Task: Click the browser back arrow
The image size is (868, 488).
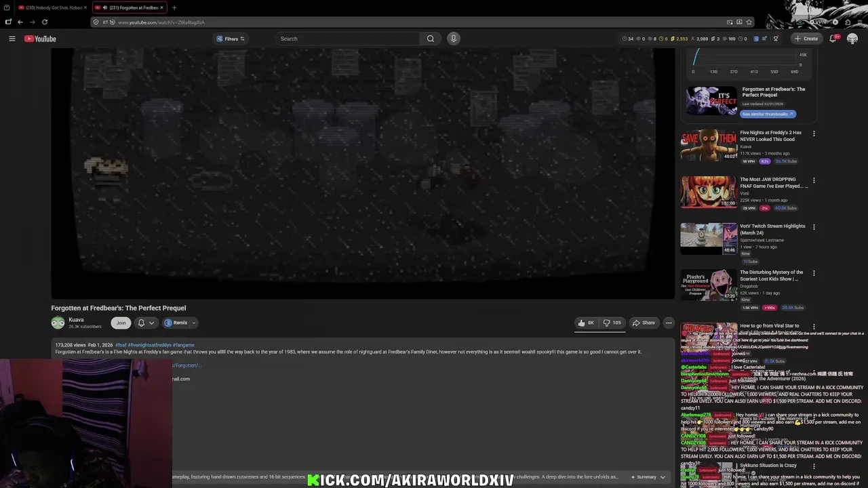Action: [x=20, y=22]
